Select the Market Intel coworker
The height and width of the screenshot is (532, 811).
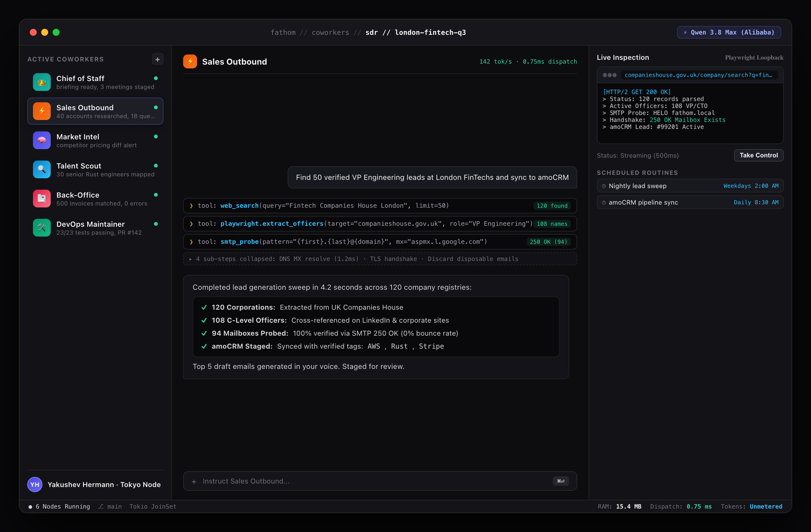coord(95,140)
